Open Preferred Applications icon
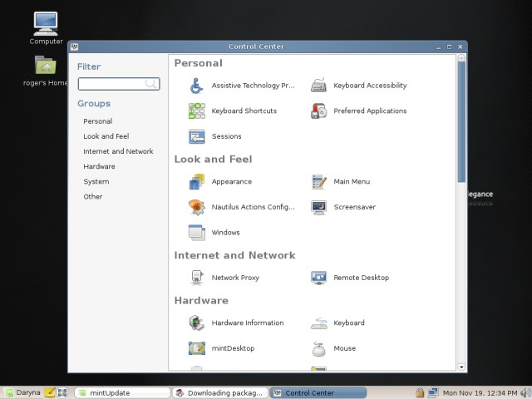Viewport: 532px width, 399px height. [x=318, y=111]
